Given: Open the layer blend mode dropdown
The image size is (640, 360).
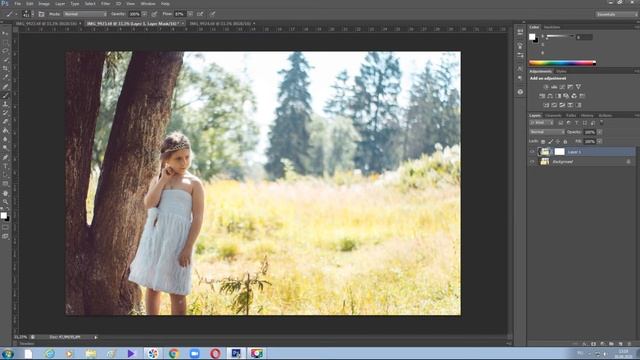Looking at the screenshot, I should (x=547, y=132).
